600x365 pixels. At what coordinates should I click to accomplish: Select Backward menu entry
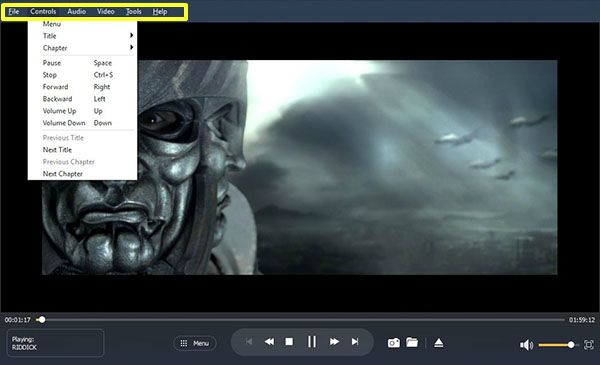[82, 99]
